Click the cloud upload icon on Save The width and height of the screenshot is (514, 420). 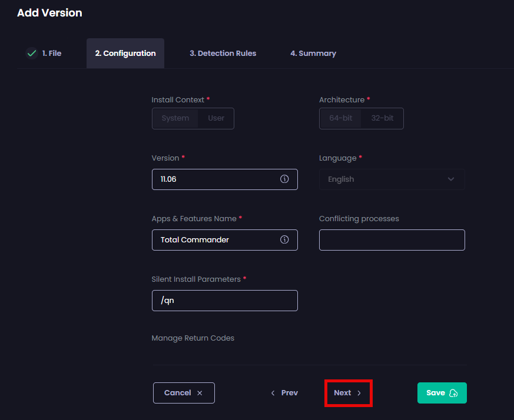pos(453,393)
